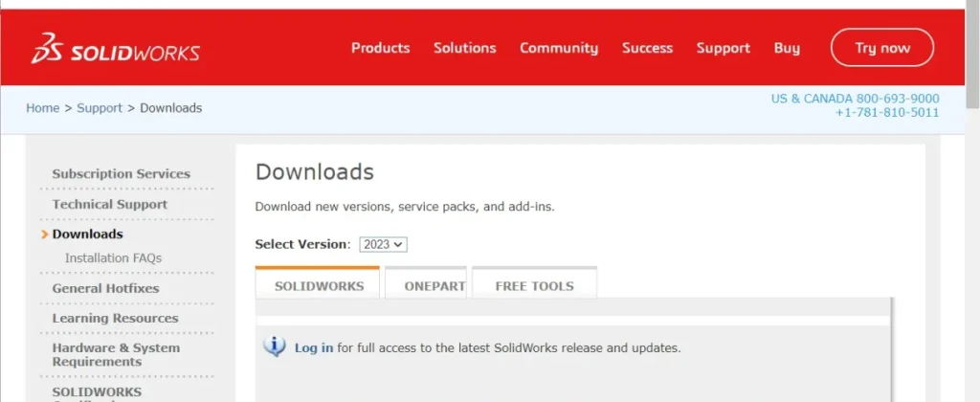Go to Home breadcrumb link
The image size is (980, 402).
pyautogui.click(x=42, y=107)
